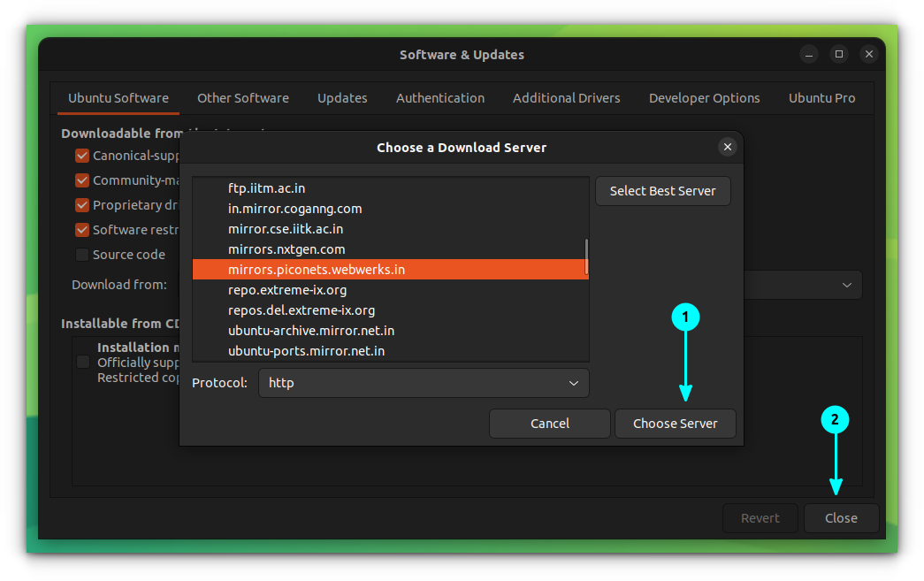Select the ftp.iitm.ac.in mirror
Viewport: 924px width, 581px height.
coord(265,187)
